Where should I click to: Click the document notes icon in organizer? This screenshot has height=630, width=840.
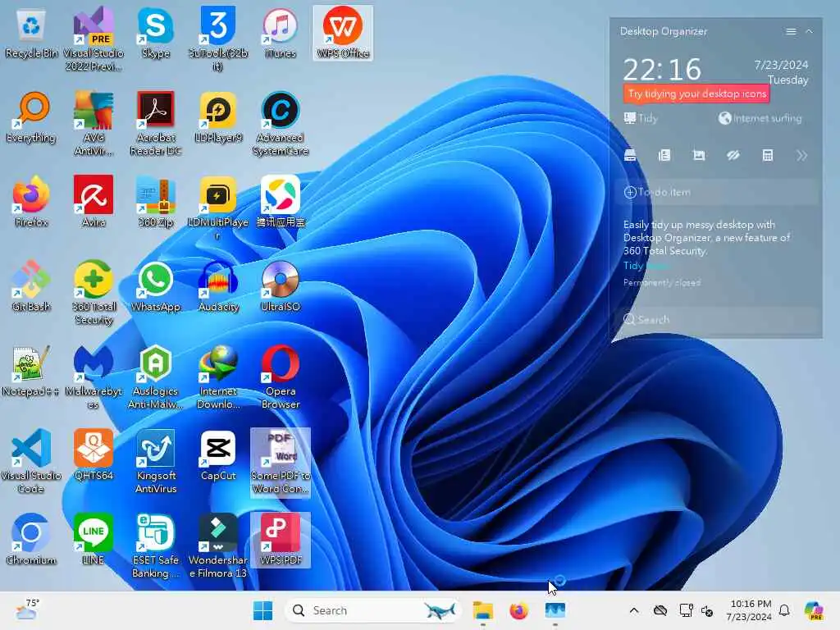[x=664, y=155]
